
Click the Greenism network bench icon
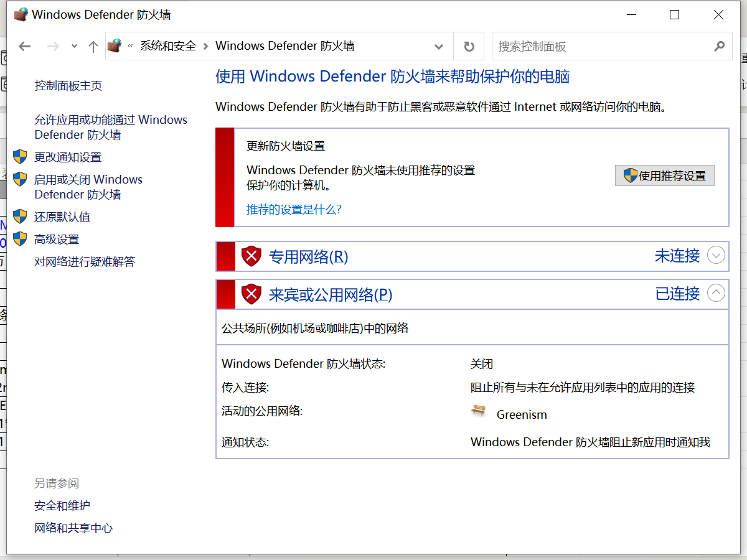click(478, 411)
